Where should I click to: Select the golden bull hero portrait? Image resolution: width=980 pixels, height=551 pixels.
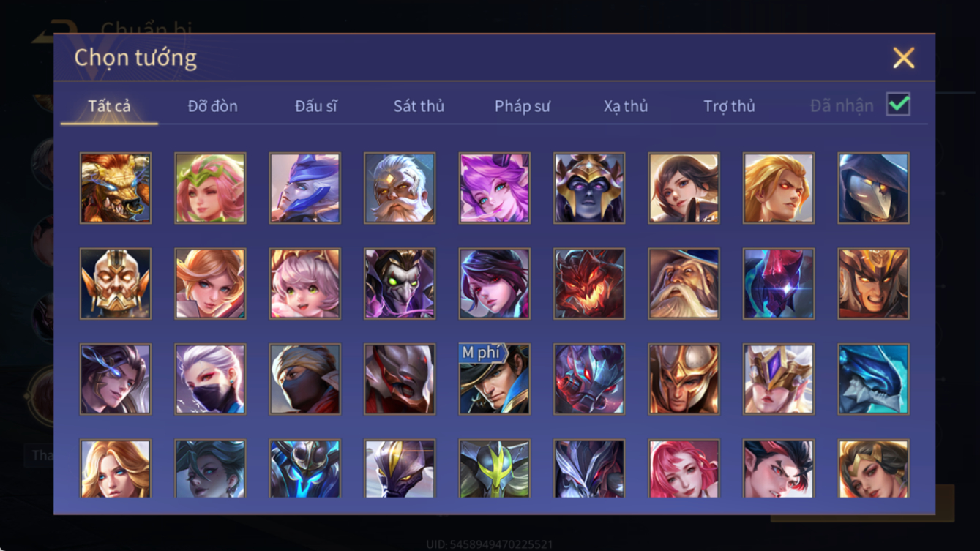(x=116, y=188)
